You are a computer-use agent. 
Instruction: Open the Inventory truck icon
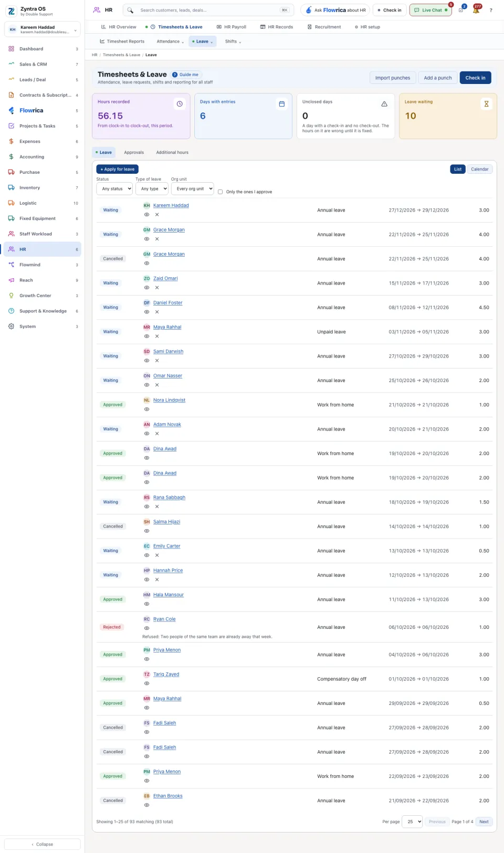click(11, 187)
